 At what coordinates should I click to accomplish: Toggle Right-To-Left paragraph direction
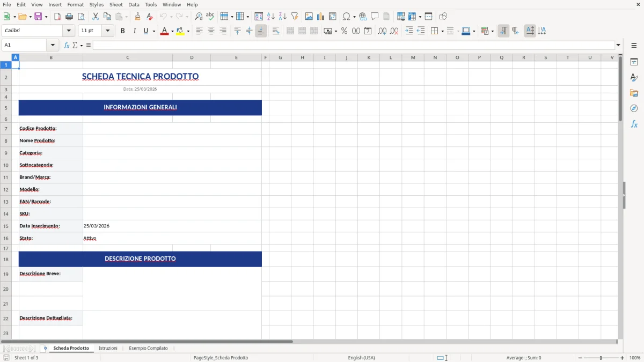coord(515,31)
